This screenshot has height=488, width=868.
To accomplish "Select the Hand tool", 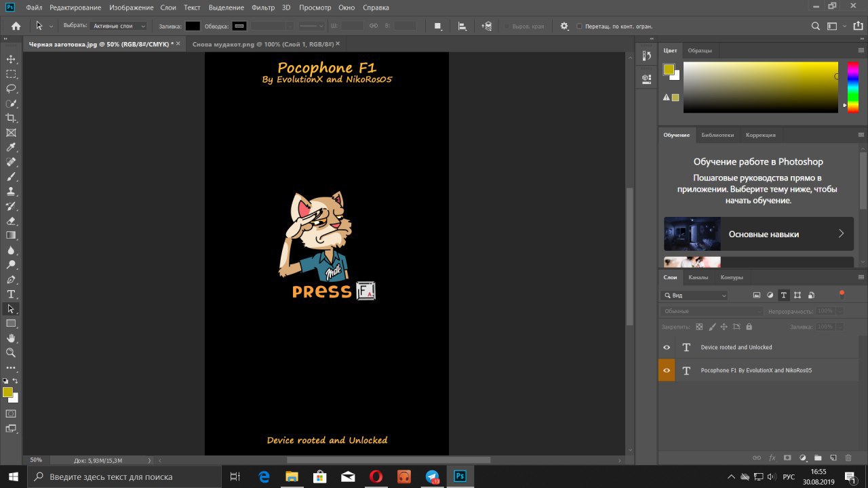I will coord(11,338).
